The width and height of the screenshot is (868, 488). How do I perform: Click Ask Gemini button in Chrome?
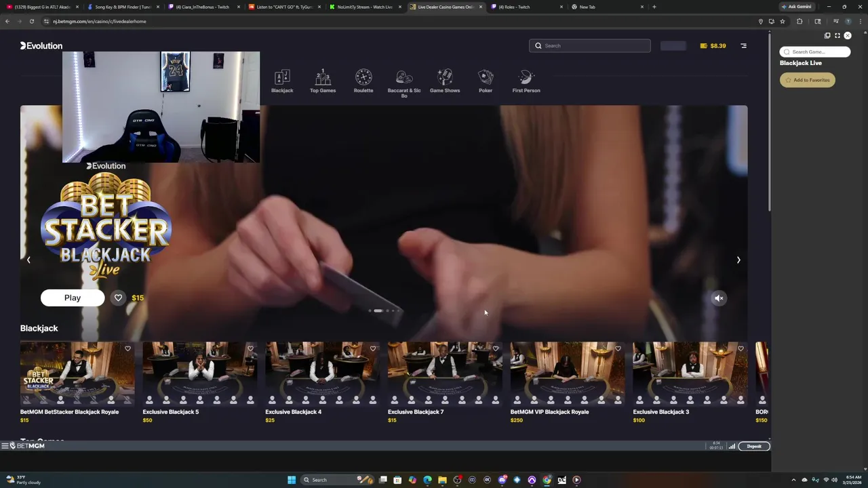(796, 7)
